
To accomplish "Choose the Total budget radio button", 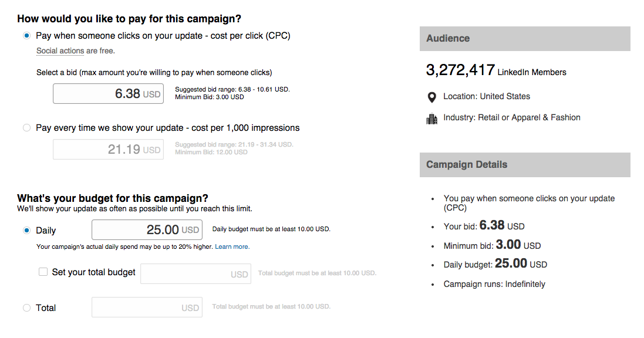I will point(26,308).
